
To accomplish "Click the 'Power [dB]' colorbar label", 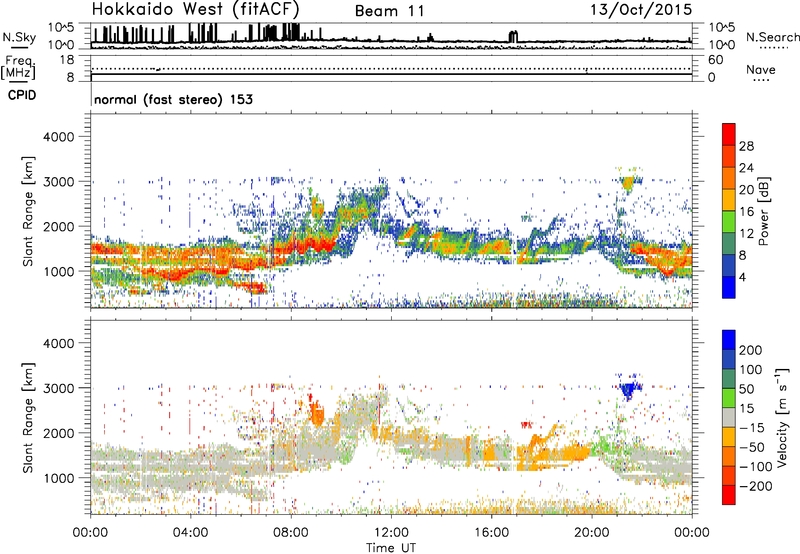I will pos(764,211).
